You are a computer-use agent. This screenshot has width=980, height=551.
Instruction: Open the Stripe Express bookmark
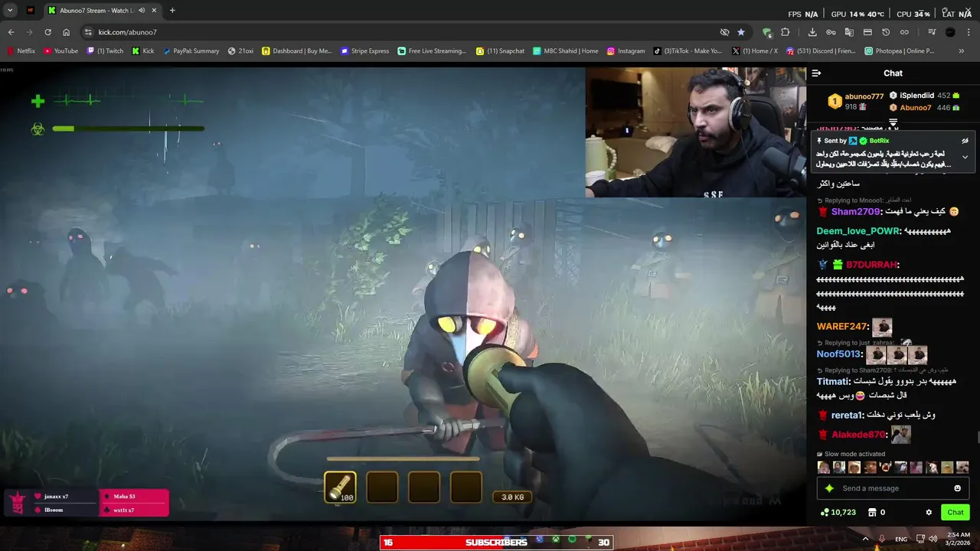pos(365,51)
